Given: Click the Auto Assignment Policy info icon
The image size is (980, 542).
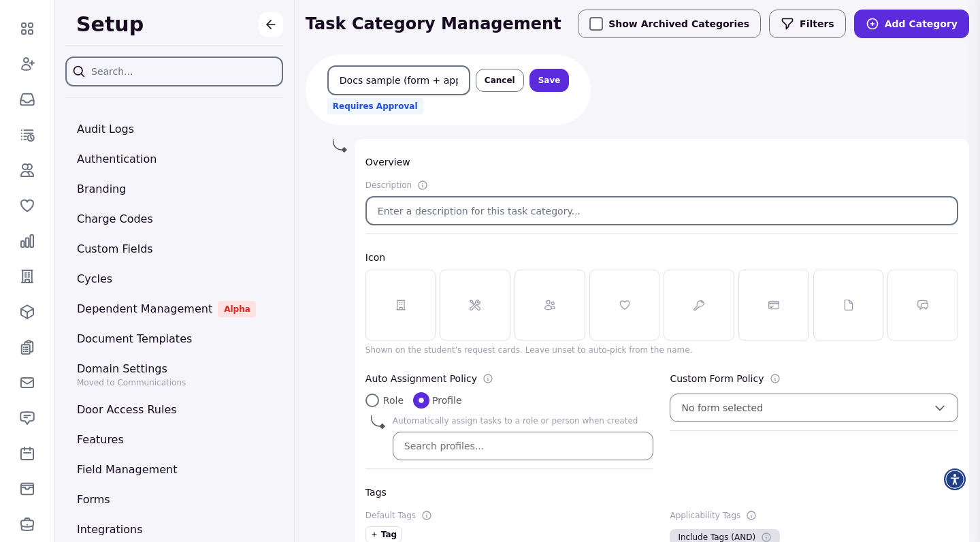Looking at the screenshot, I should [488, 379].
